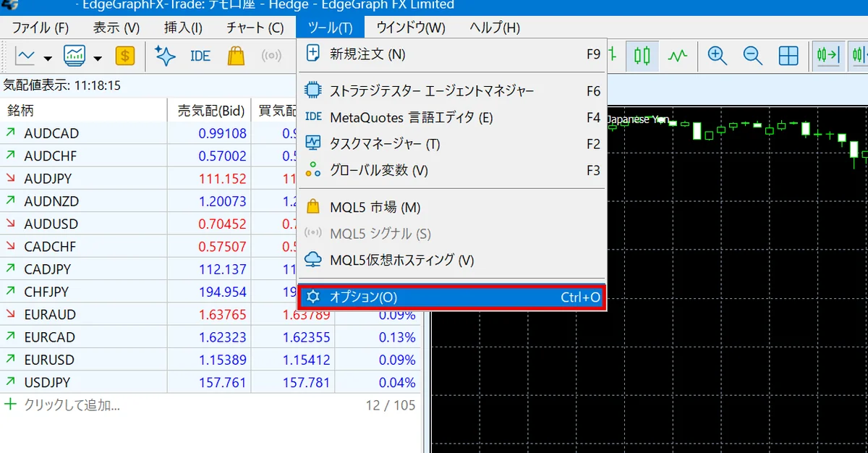Click the grayed signals broadcast toolbar icon
Screen dimensions: 868x453
coord(271,56)
